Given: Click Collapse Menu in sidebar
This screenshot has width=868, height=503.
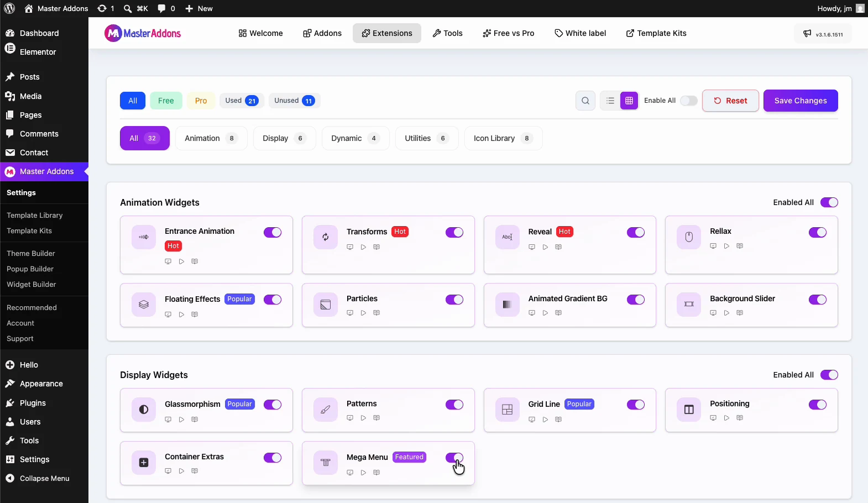Looking at the screenshot, I should coord(44,478).
